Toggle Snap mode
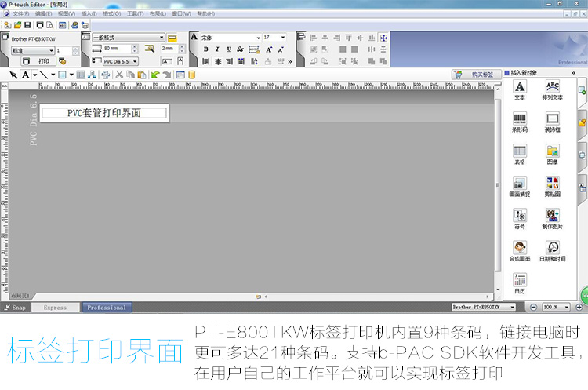Viewport: 588px width, 390px height. click(x=15, y=308)
